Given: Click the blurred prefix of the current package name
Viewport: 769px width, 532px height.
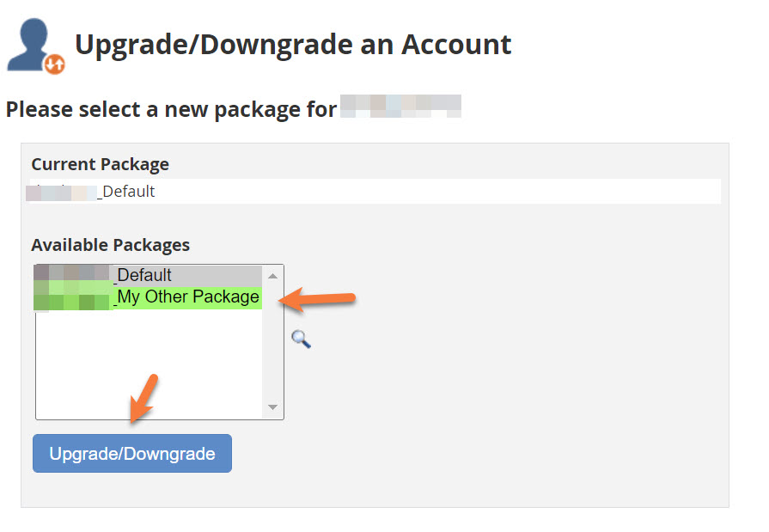Looking at the screenshot, I should tap(63, 192).
